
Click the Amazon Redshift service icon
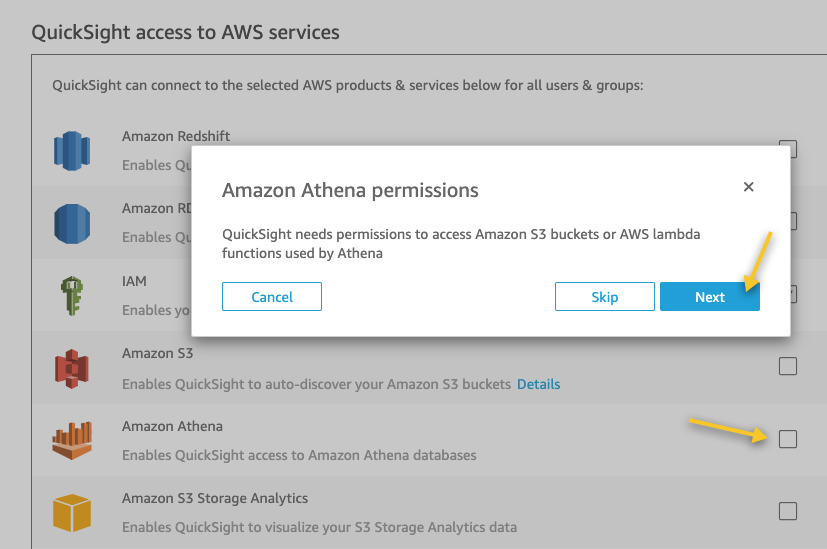[x=72, y=151]
